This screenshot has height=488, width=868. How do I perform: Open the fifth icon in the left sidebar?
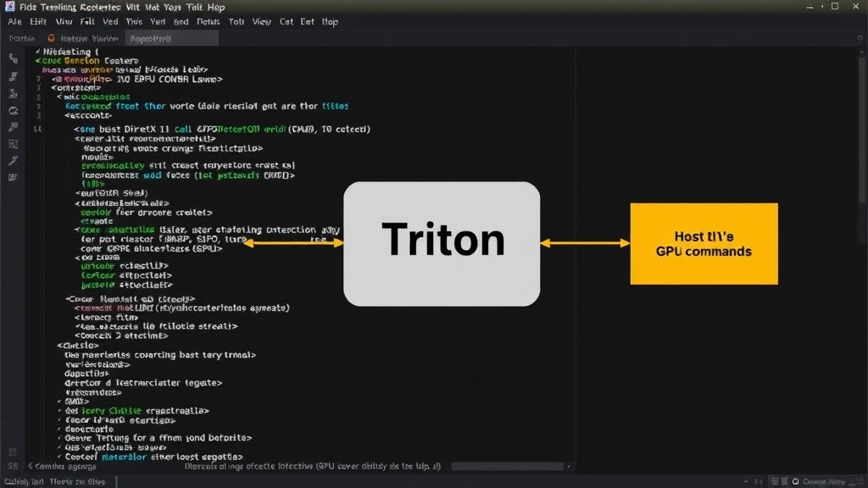pyautogui.click(x=14, y=127)
